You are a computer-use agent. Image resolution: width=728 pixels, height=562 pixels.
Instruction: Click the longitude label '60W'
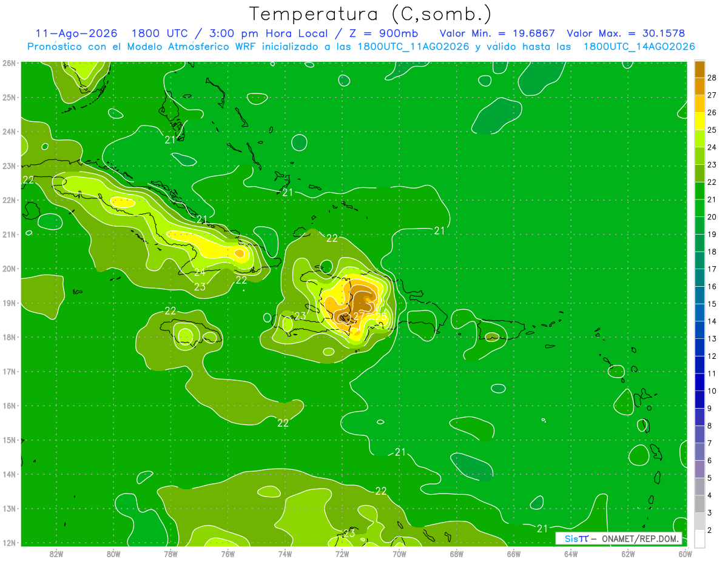point(684,553)
